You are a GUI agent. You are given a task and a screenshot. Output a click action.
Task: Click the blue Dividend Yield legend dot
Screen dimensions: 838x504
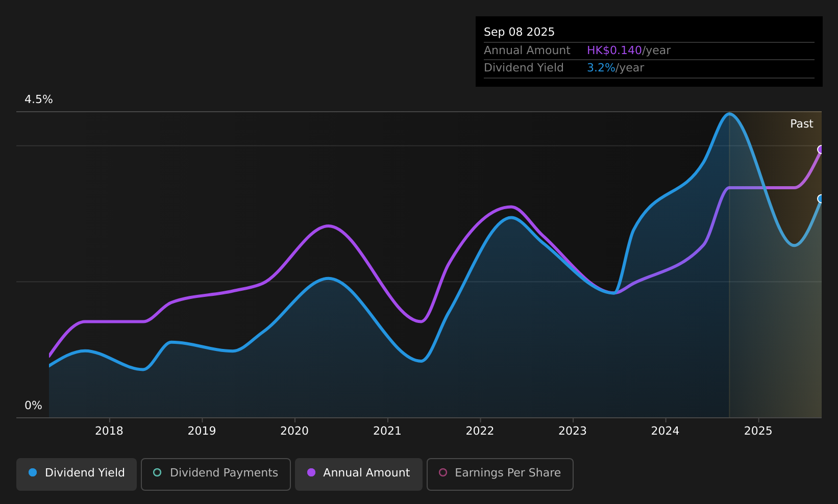pyautogui.click(x=33, y=472)
